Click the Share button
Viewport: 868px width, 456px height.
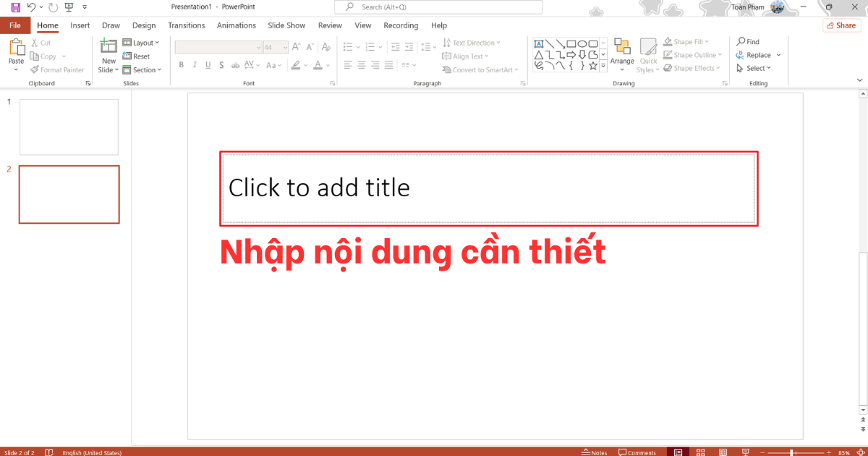tap(841, 25)
